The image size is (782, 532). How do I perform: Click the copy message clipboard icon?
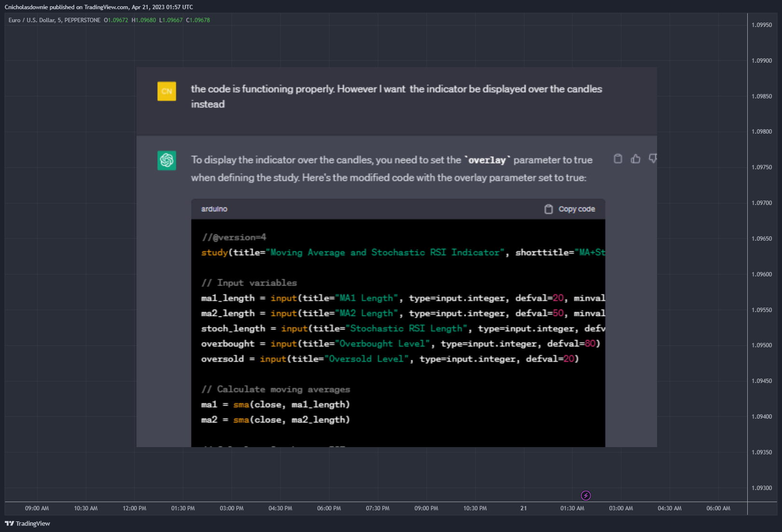(617, 159)
